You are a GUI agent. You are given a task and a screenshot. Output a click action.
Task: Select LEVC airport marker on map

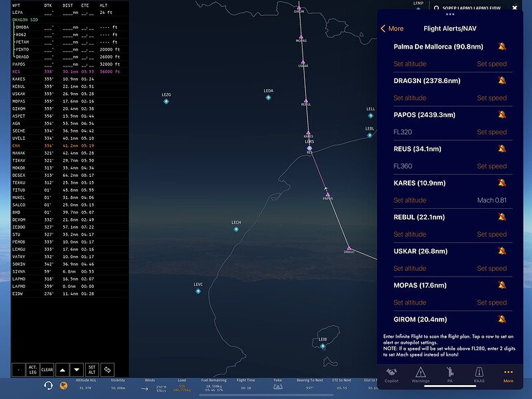point(198,291)
